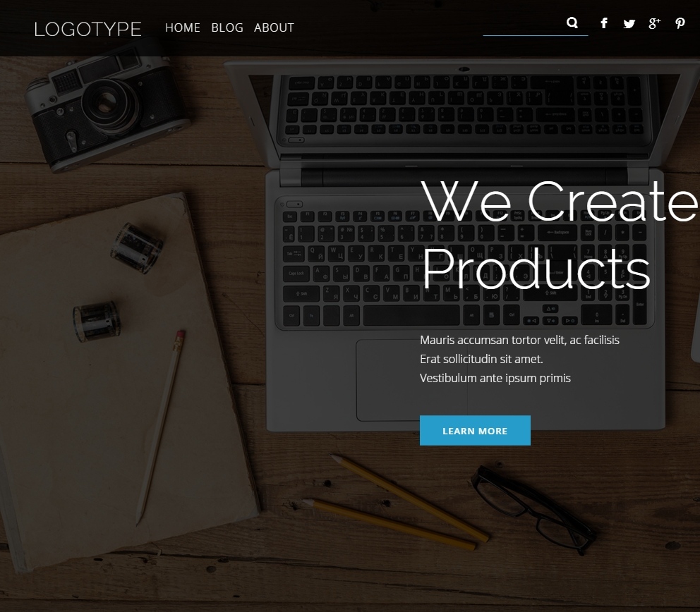This screenshot has height=612, width=700.
Task: Navigate to the ABOUT menu item
Action: tap(274, 27)
